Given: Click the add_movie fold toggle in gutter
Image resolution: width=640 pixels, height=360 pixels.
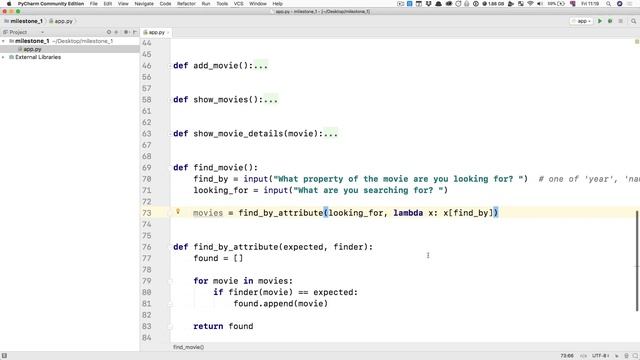Looking at the screenshot, I should point(171,66).
